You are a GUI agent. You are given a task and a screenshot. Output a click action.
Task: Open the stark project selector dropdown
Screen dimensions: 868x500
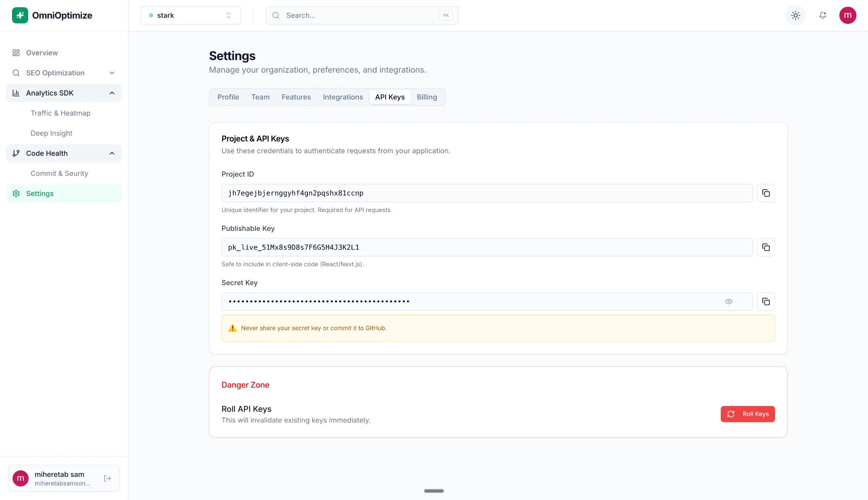tap(191, 15)
